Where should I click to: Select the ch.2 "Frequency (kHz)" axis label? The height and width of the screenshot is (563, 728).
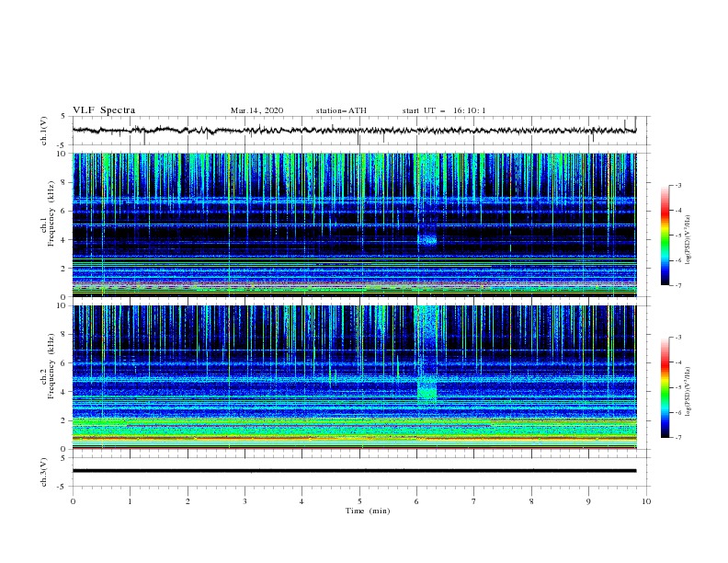51,365
